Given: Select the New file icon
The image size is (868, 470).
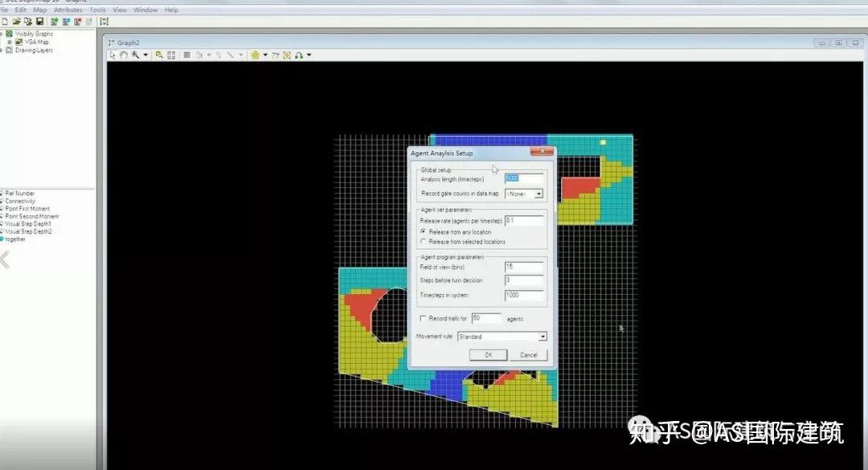Looking at the screenshot, I should 5,22.
